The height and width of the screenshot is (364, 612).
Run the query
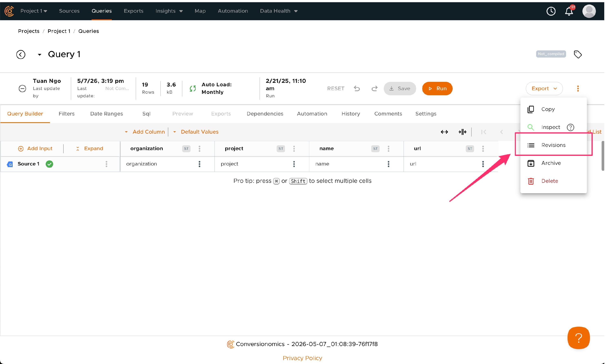[x=437, y=89]
